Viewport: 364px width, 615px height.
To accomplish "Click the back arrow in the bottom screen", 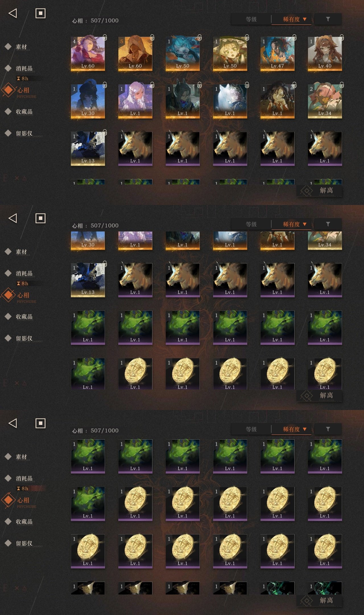I will pyautogui.click(x=13, y=423).
